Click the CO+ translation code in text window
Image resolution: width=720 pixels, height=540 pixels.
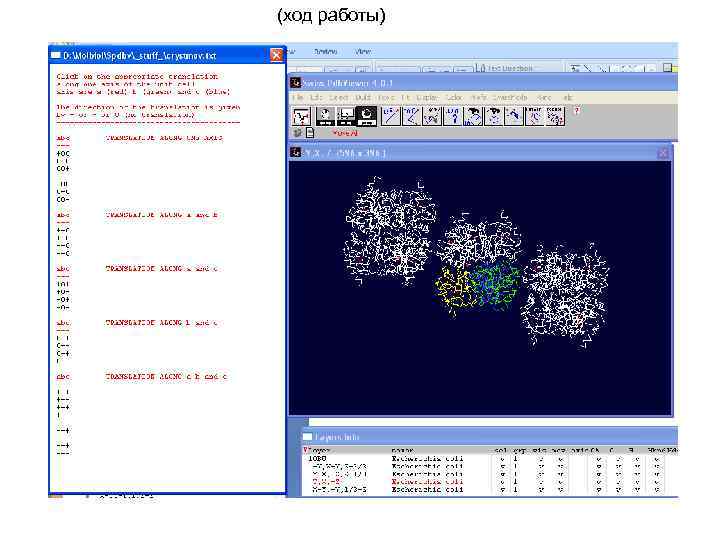(63, 169)
